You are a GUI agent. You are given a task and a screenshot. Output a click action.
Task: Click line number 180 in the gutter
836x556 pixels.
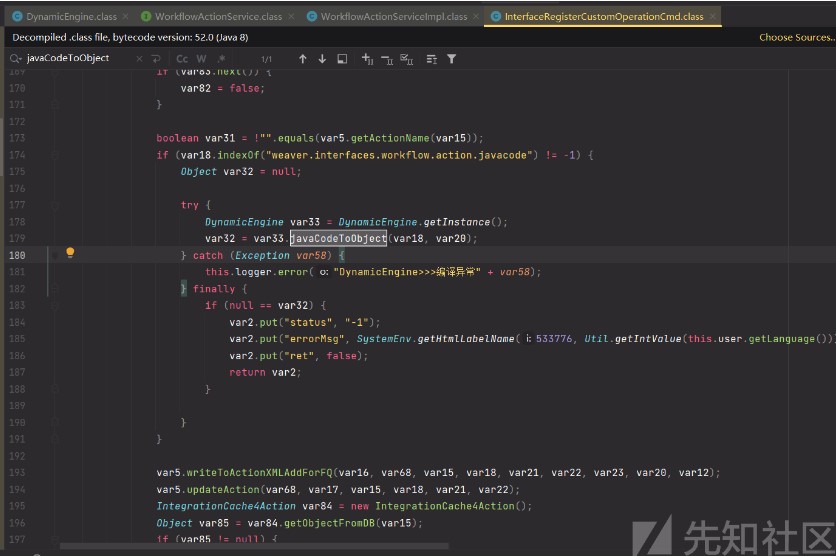[17, 255]
